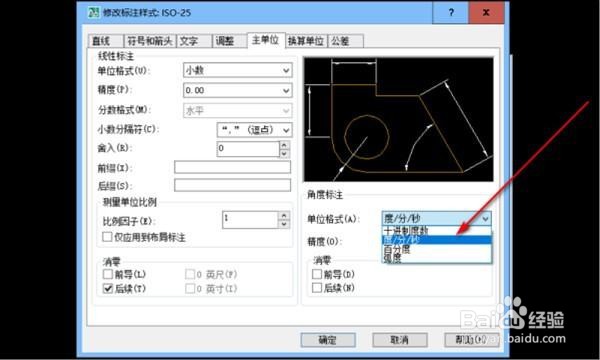Decrease 比例因子(E) with down arrow
The height and width of the screenshot is (360, 600).
coord(284,224)
